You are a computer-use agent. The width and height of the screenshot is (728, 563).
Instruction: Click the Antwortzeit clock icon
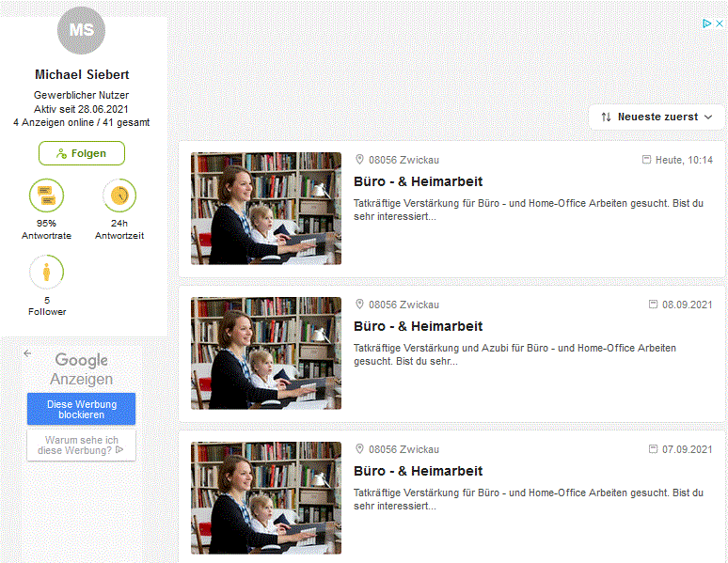click(x=119, y=195)
